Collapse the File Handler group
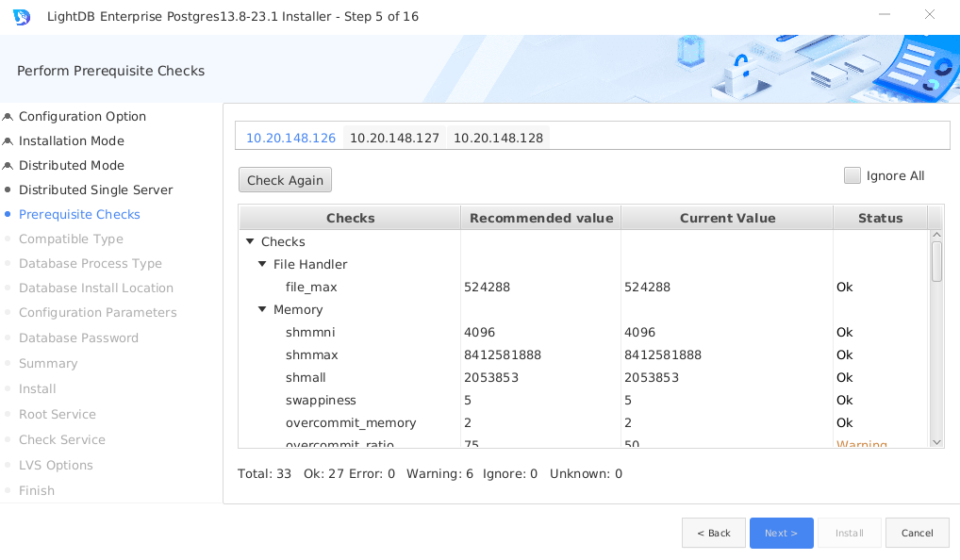The width and height of the screenshot is (960, 560). 262,264
